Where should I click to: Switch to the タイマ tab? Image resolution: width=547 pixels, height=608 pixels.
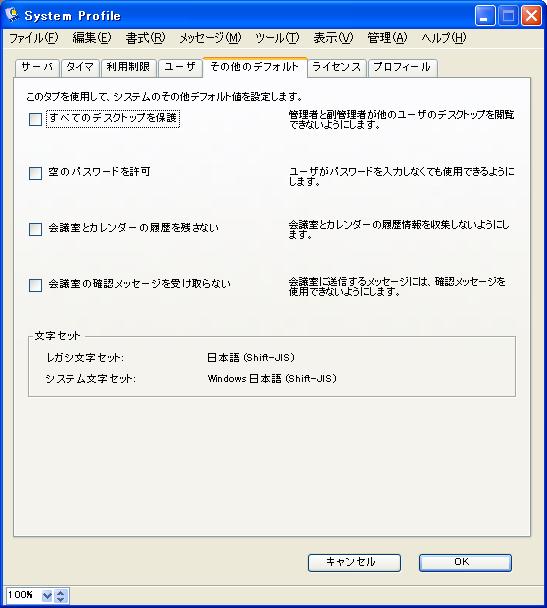pyautogui.click(x=80, y=67)
